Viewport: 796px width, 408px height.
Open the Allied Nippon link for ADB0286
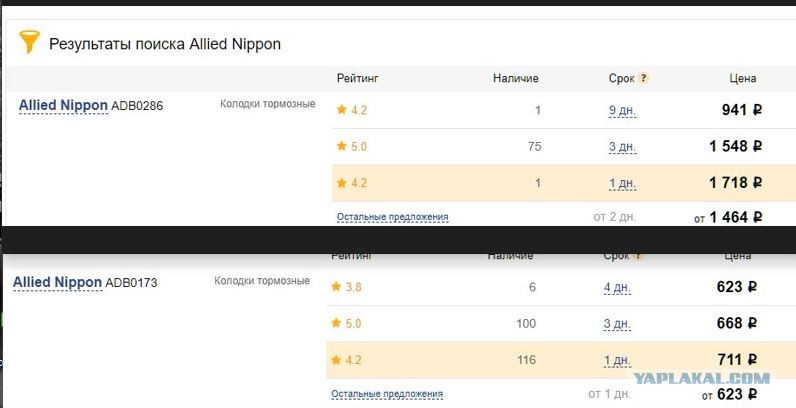63,106
